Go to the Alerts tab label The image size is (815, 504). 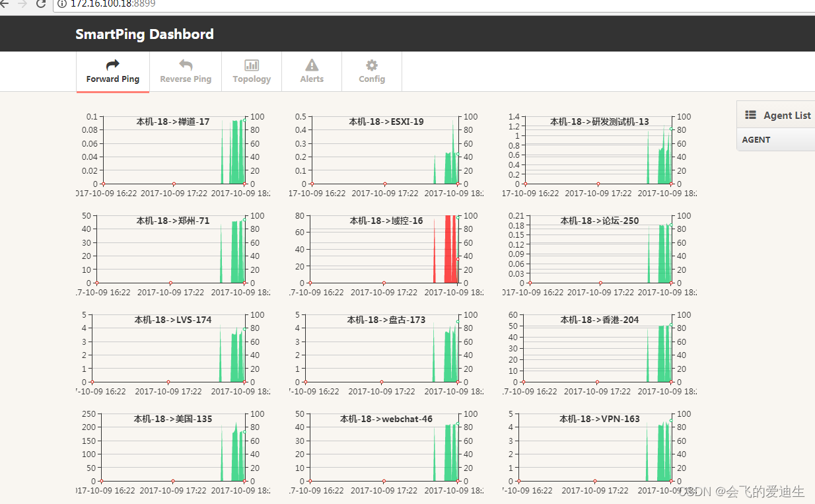[x=312, y=79]
